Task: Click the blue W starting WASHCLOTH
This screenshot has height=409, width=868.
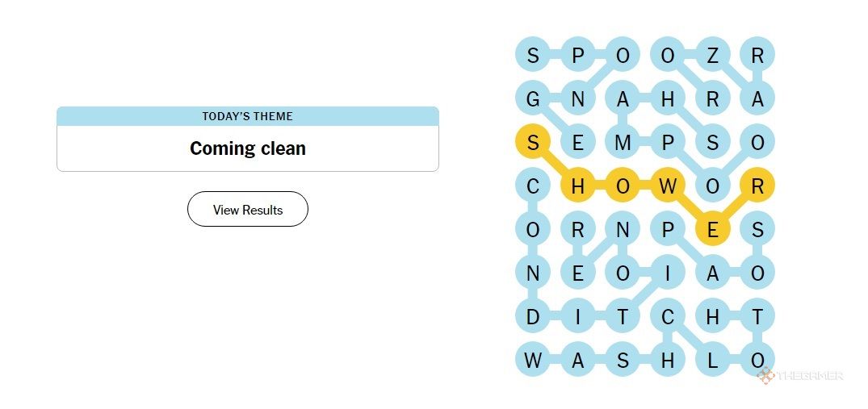Action: pos(533,361)
